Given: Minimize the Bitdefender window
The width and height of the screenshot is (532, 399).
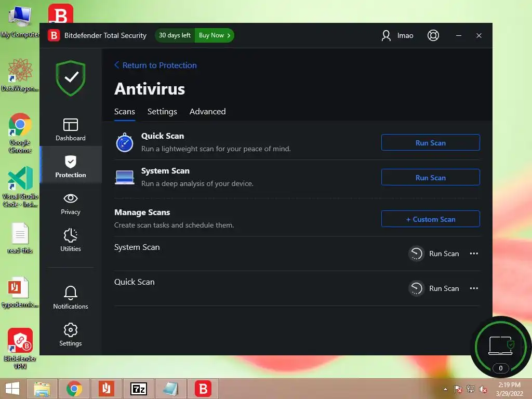Looking at the screenshot, I should [458, 35].
